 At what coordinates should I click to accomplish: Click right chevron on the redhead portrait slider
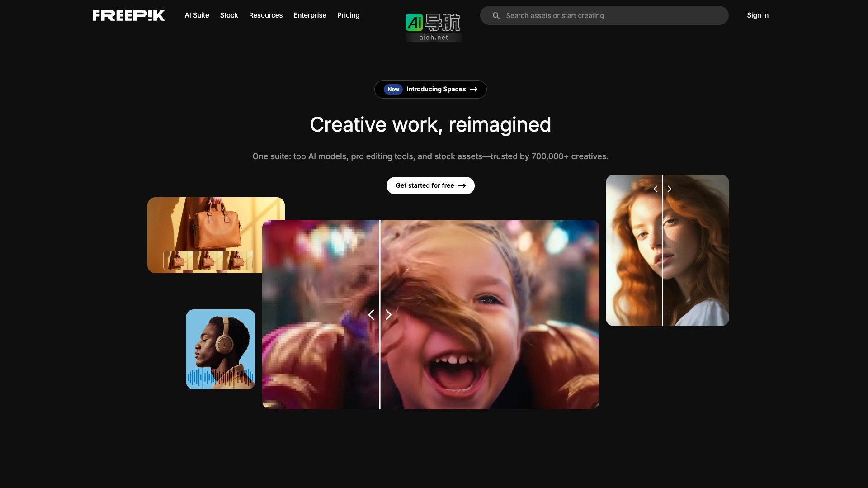coord(670,189)
